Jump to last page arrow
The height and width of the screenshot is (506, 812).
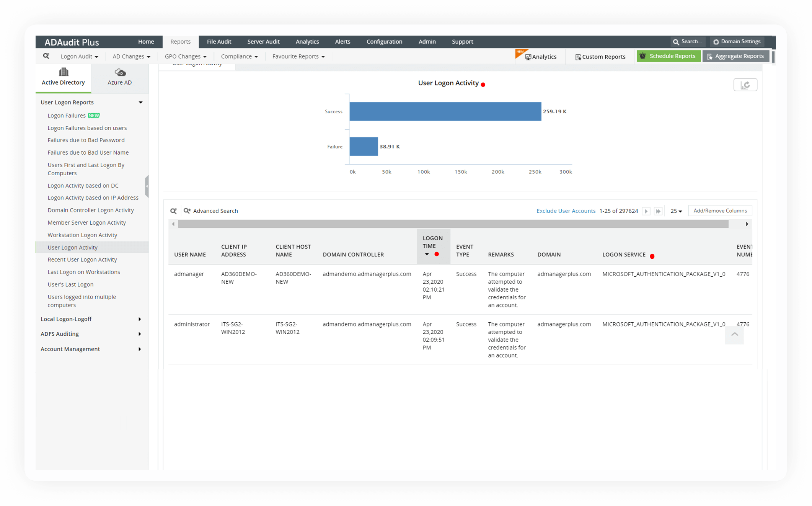(x=658, y=211)
